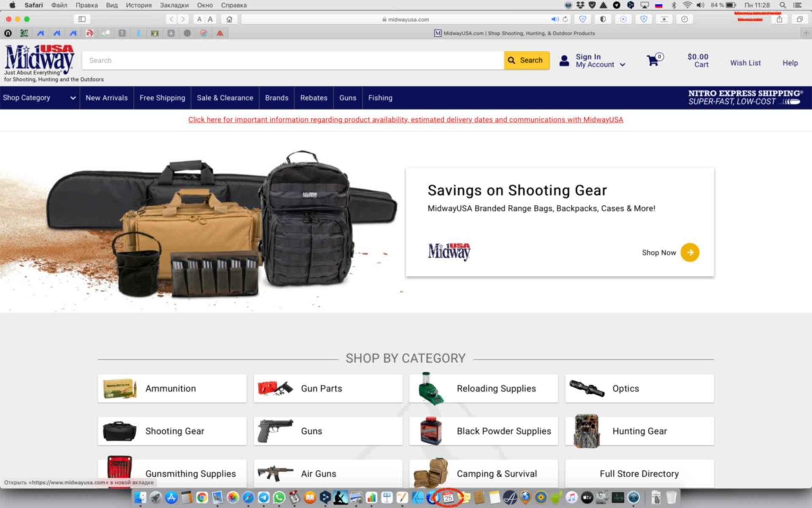This screenshot has height=508, width=812.
Task: Open the Ammunition category card
Action: pyautogui.click(x=172, y=389)
